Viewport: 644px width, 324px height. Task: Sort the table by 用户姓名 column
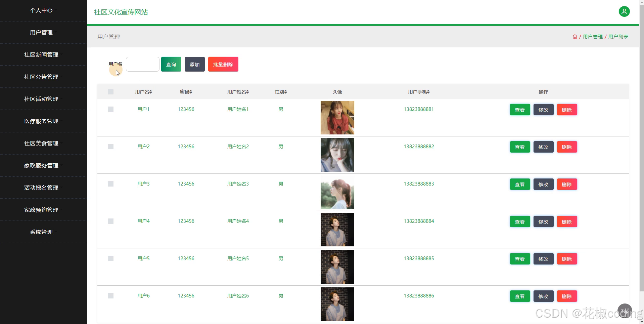(238, 92)
